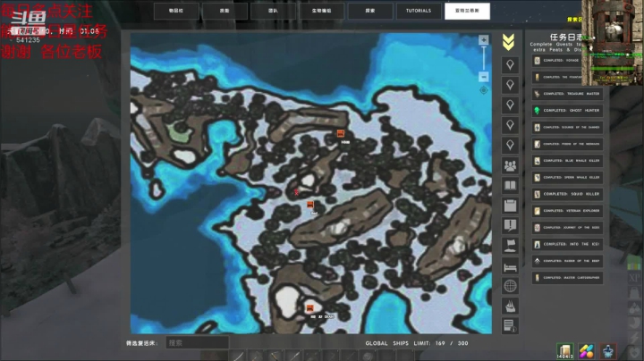Image resolution: width=644 pixels, height=361 pixels.
Task: Show company members with the people icon
Action: pos(510,165)
